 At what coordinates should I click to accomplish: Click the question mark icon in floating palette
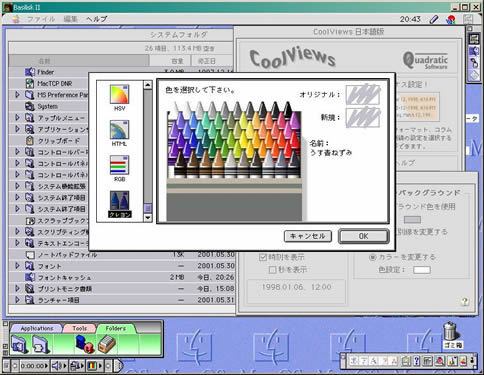point(417,361)
